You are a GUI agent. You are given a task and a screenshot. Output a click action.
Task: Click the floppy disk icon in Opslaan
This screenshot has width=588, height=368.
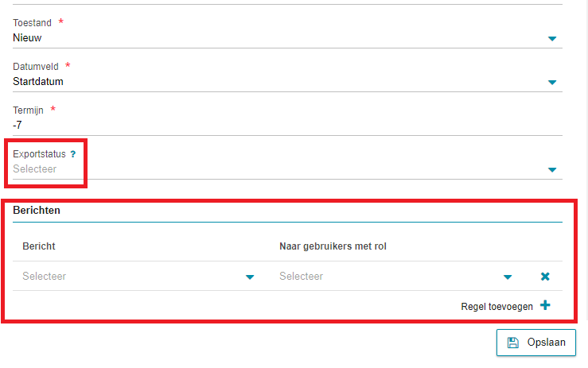coord(513,343)
